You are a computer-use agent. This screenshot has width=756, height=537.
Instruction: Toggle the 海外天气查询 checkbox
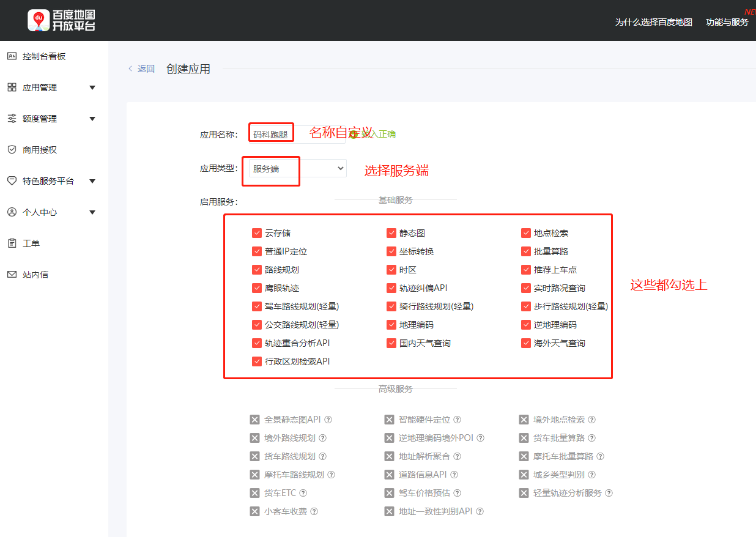(x=526, y=343)
